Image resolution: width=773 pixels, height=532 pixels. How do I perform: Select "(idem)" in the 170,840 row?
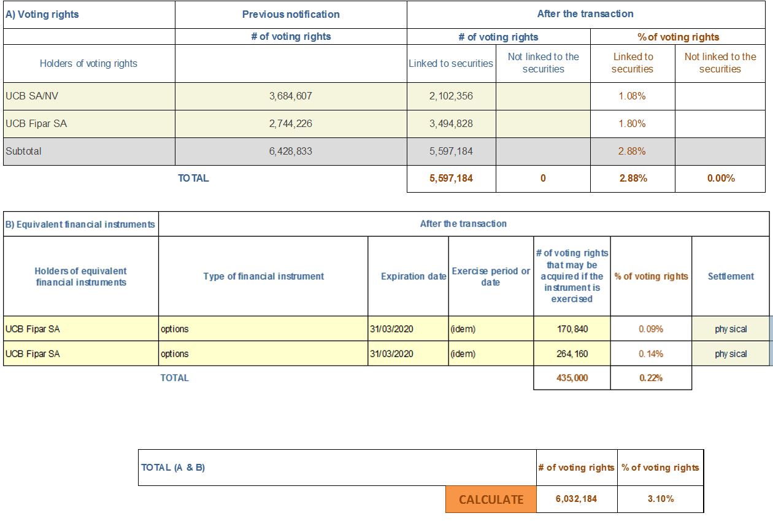click(x=491, y=329)
